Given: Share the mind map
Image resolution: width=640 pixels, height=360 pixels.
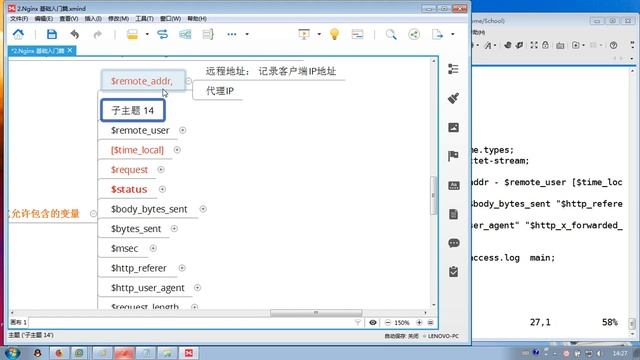Looking at the screenshot, I should 414,34.
